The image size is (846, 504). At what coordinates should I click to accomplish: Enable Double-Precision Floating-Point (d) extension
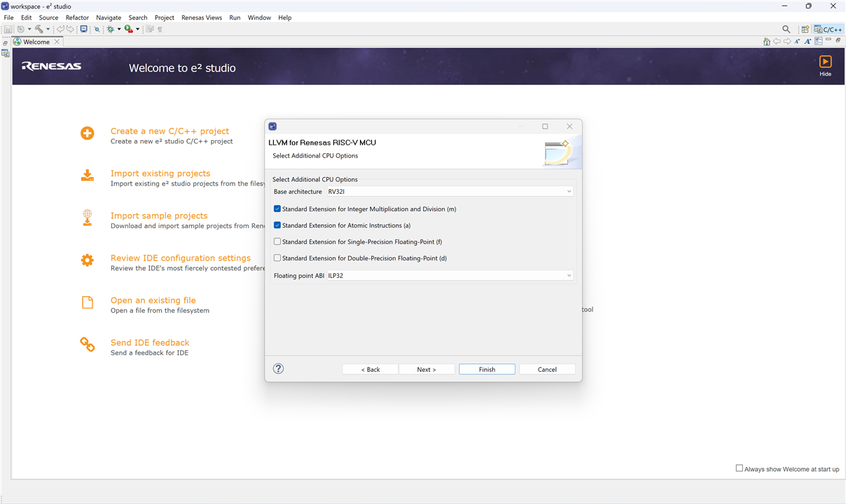click(x=277, y=258)
